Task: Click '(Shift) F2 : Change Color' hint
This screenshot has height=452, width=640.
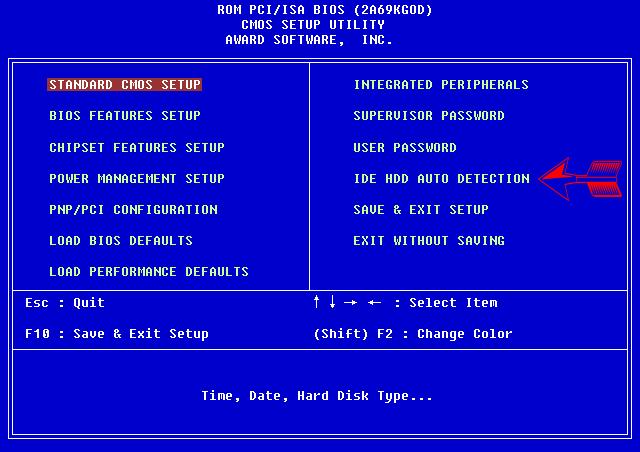Action: point(413,334)
